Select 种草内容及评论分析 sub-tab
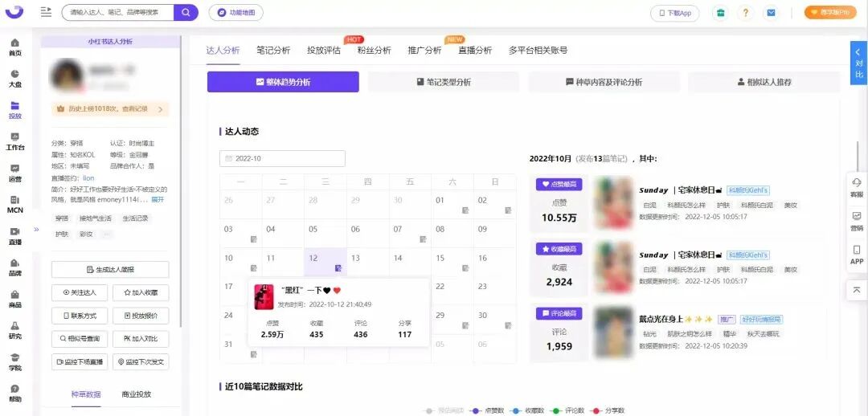Screen dimensions: 868x416 pos(604,82)
